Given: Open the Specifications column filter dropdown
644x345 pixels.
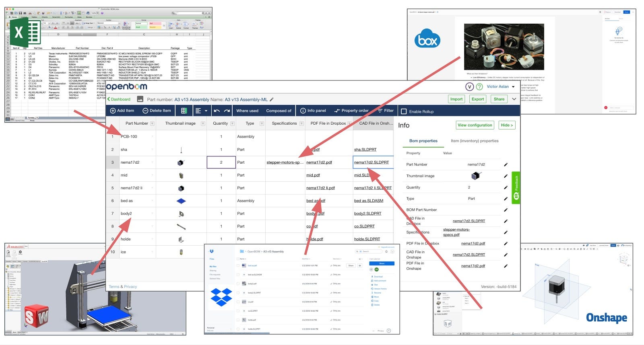Looking at the screenshot, I should 301,123.
